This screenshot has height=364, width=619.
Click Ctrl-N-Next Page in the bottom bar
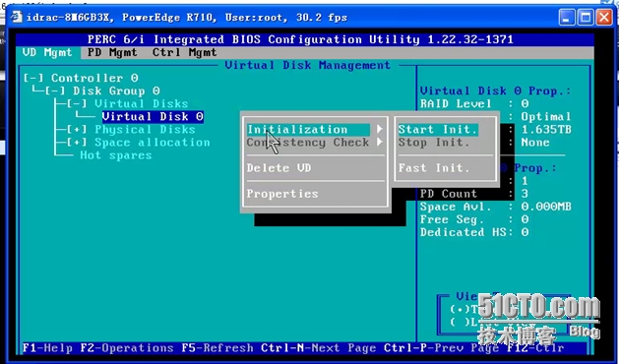click(x=319, y=348)
